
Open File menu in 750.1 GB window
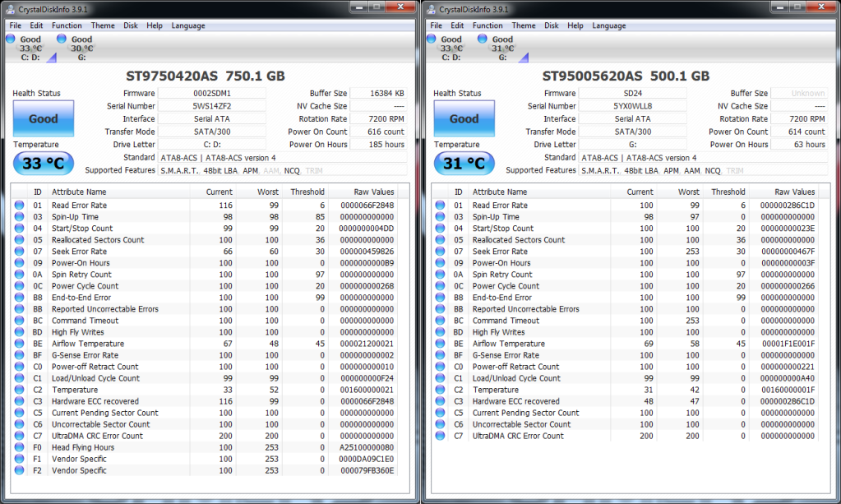tap(16, 25)
